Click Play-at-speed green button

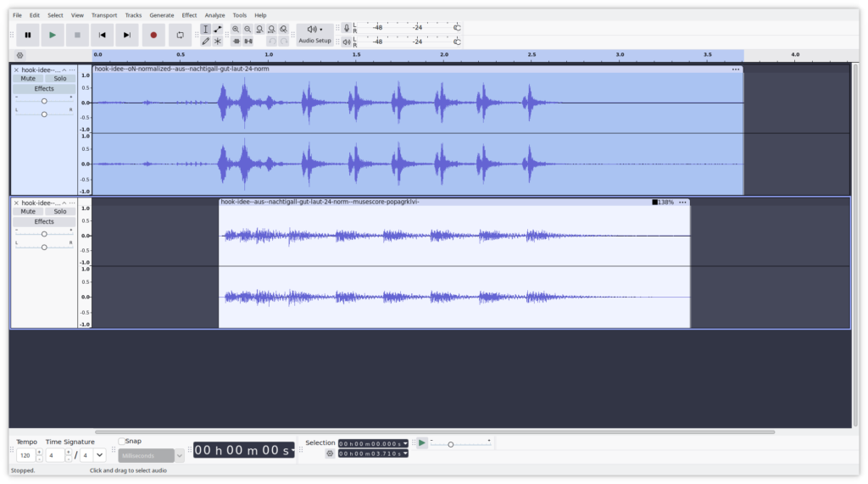tap(422, 443)
